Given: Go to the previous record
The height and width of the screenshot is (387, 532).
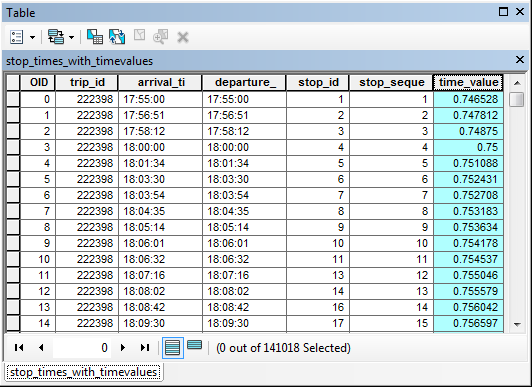Looking at the screenshot, I should [41, 347].
